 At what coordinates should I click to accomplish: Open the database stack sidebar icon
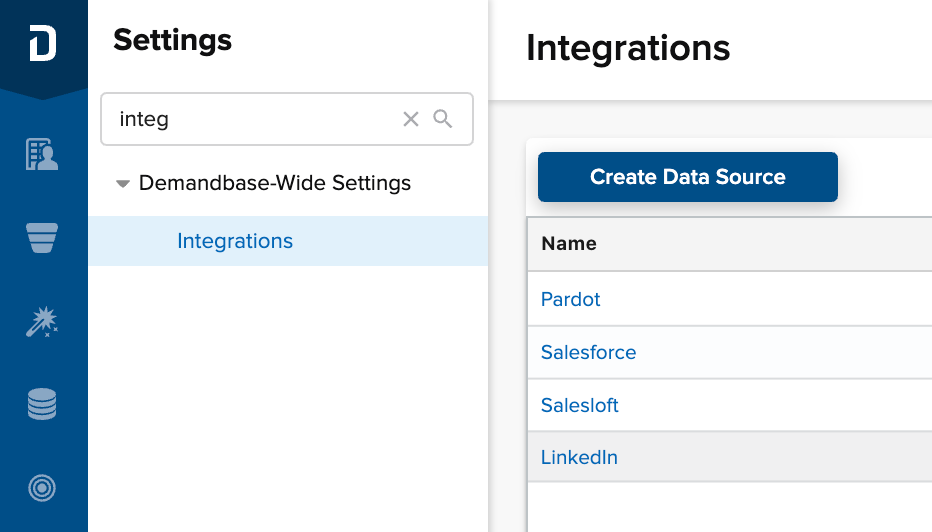pyautogui.click(x=42, y=404)
